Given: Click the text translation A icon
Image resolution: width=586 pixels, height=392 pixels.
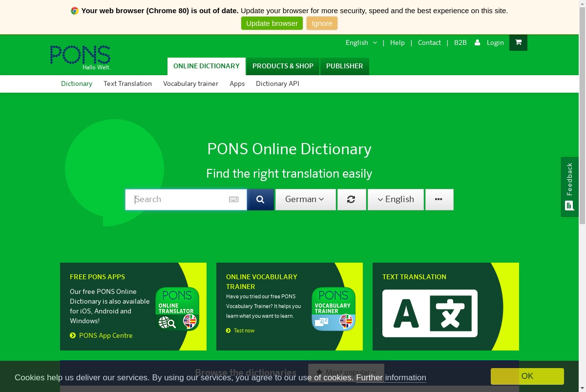Looking at the screenshot, I should click(430, 313).
